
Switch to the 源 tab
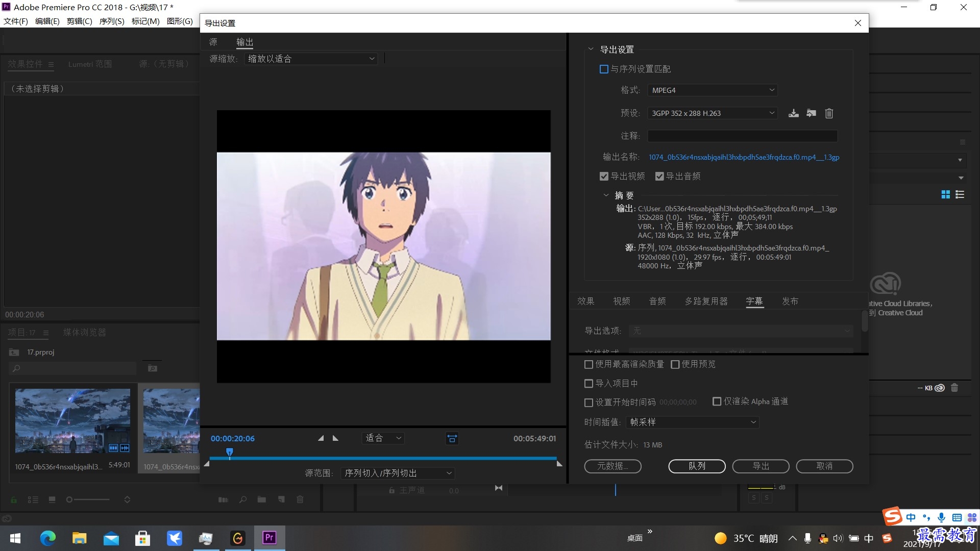click(213, 42)
